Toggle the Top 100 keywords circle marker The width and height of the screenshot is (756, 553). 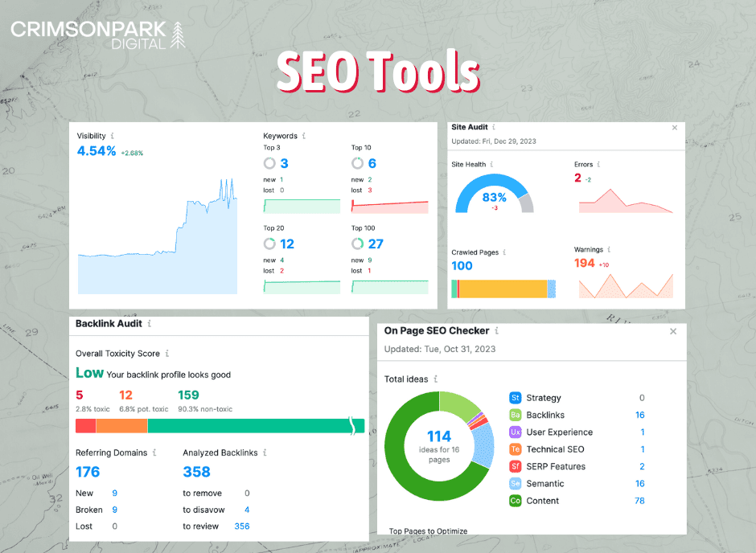coord(358,243)
